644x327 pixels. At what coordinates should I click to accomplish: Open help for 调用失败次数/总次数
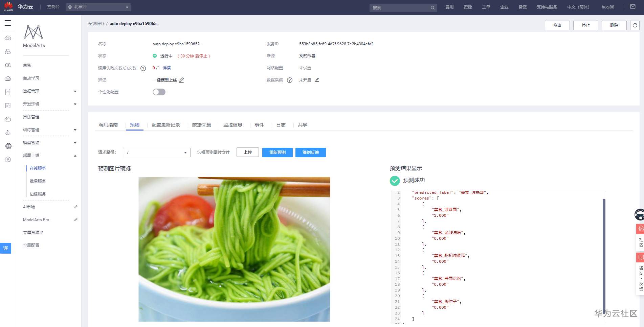(143, 68)
